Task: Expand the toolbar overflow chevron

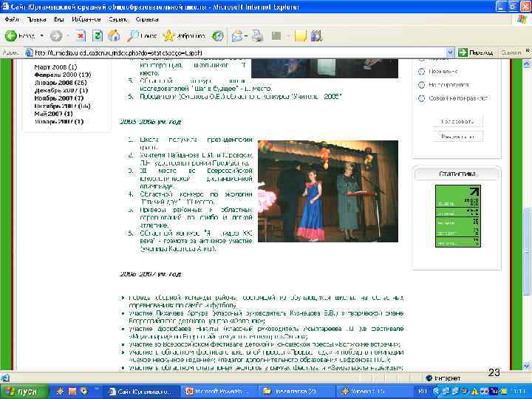Action: [528, 50]
